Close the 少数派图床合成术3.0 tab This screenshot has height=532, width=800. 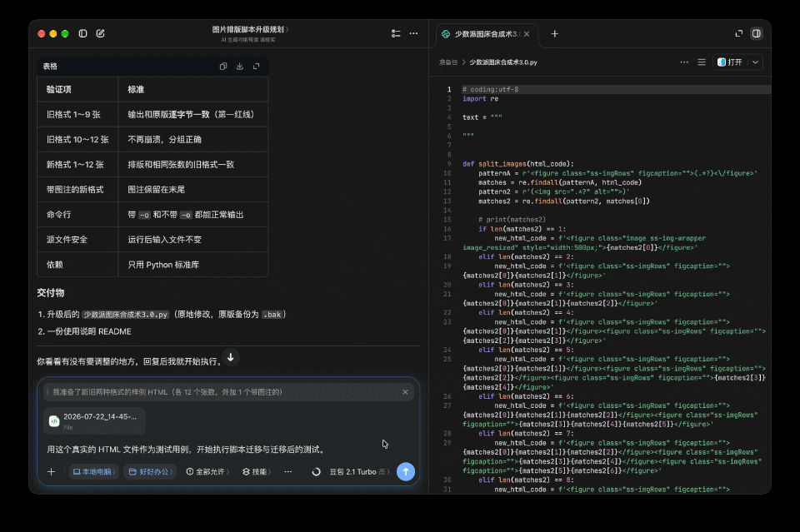527,34
